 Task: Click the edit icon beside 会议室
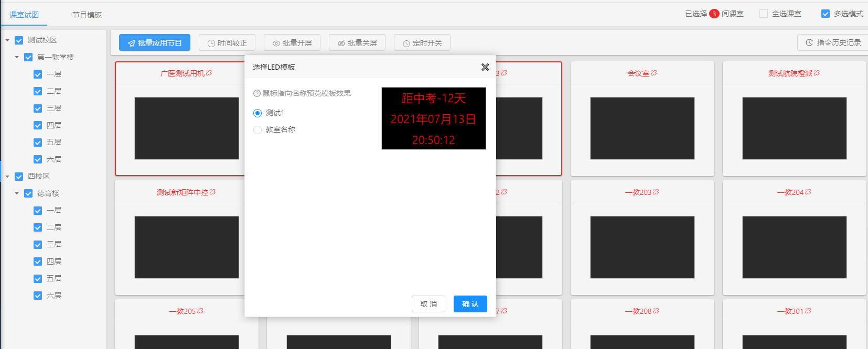pyautogui.click(x=653, y=73)
